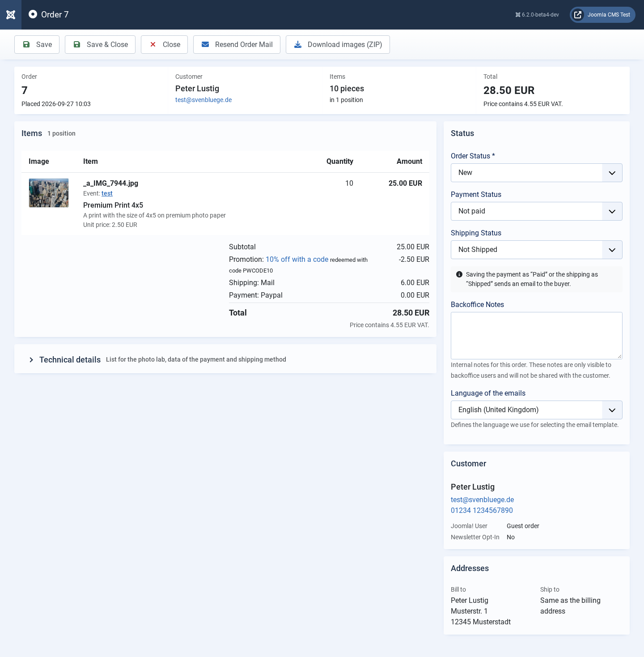
Task: Open the Order Status dropdown
Action: click(537, 173)
